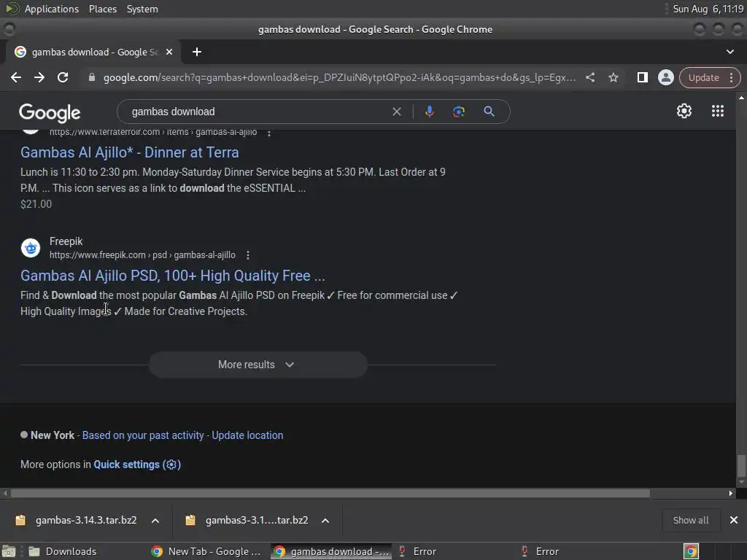Screen dimensions: 747x560
Task: Open Gambas Al Ajillo PSD Freepik link
Action: click(172, 276)
